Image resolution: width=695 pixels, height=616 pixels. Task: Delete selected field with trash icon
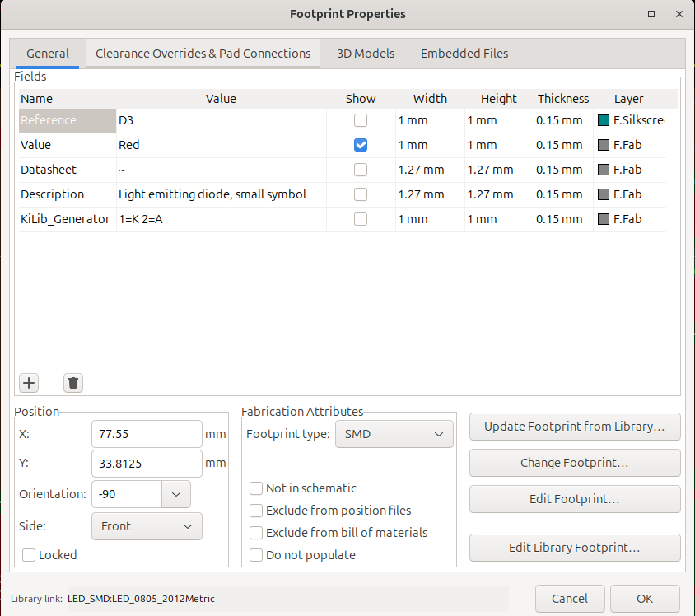click(x=73, y=383)
